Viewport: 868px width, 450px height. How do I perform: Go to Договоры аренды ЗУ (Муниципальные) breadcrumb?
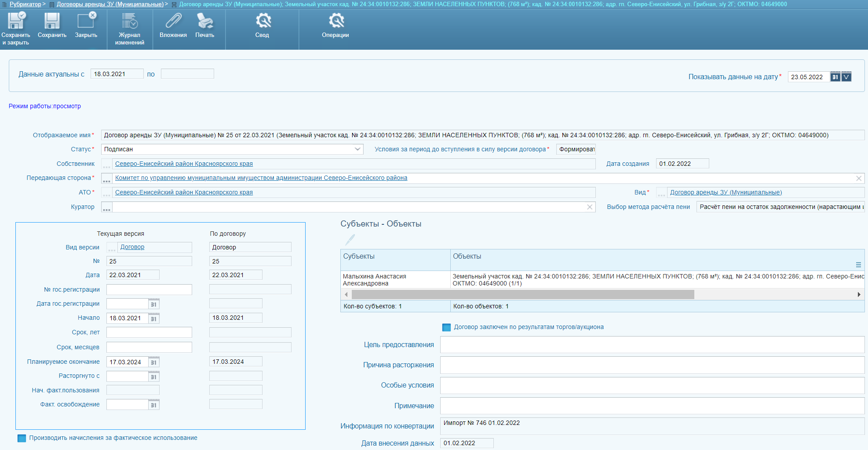coord(110,4)
